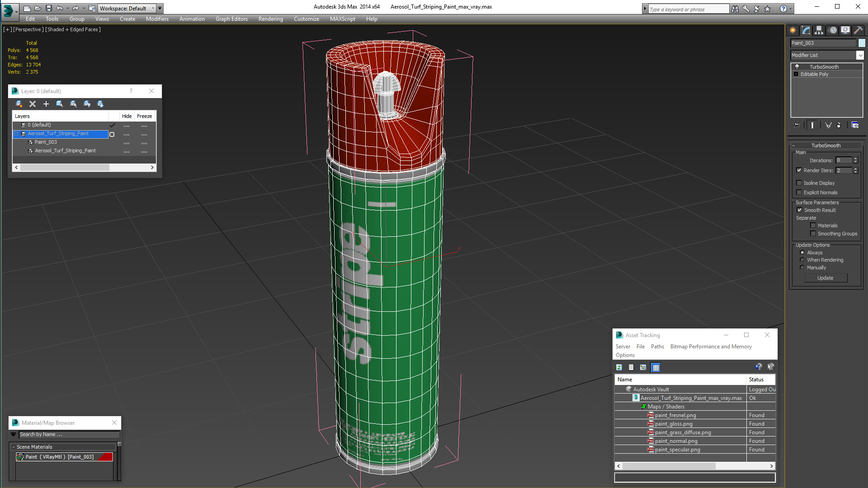Click Tree View icon in Asset Tracking
This screenshot has height=488, width=868.
click(643, 367)
